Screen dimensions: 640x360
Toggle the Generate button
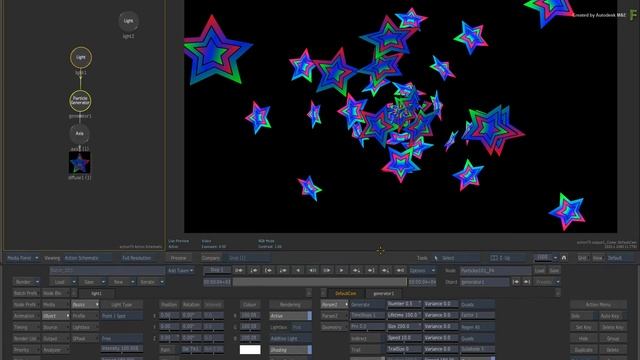tap(367, 304)
